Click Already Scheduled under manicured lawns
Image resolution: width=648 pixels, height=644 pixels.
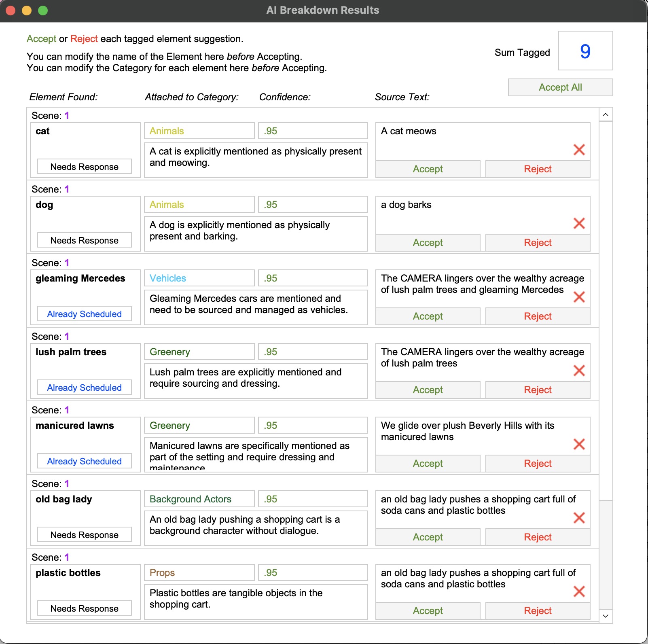pos(85,461)
